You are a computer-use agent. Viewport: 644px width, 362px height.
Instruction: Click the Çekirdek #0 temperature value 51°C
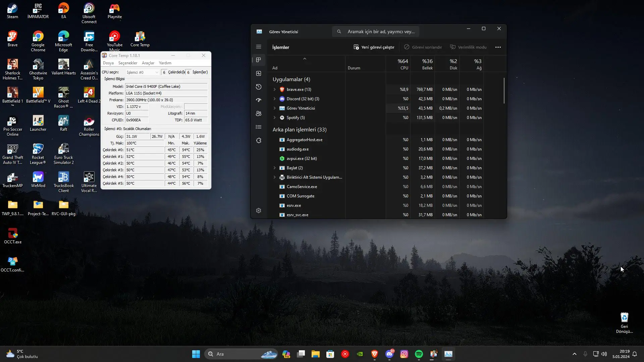(x=144, y=150)
